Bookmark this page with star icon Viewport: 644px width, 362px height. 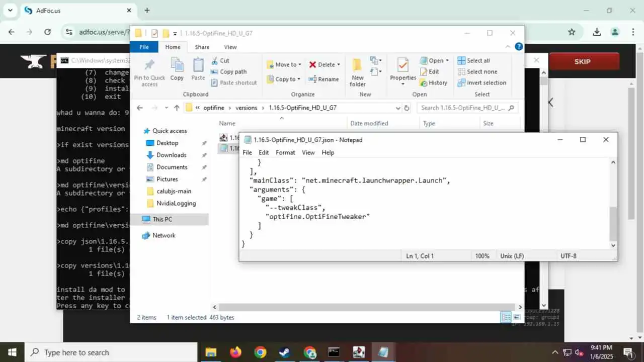572,32
